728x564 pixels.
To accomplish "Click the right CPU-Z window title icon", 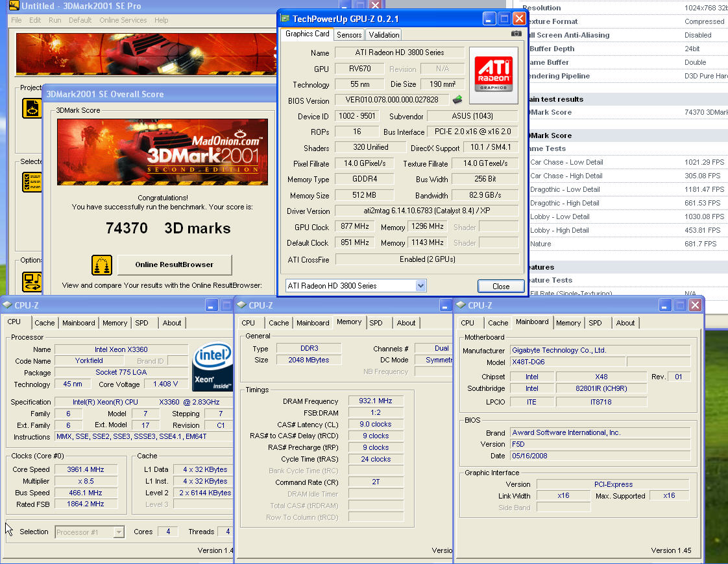I will [461, 305].
